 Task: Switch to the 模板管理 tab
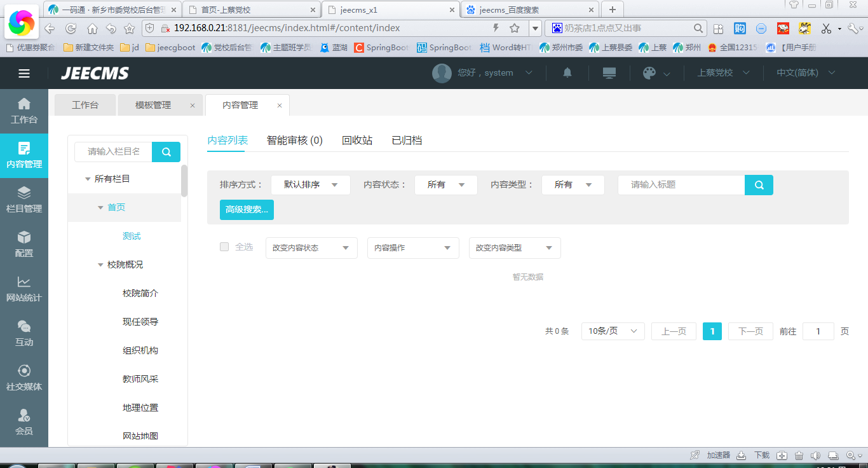tap(153, 106)
